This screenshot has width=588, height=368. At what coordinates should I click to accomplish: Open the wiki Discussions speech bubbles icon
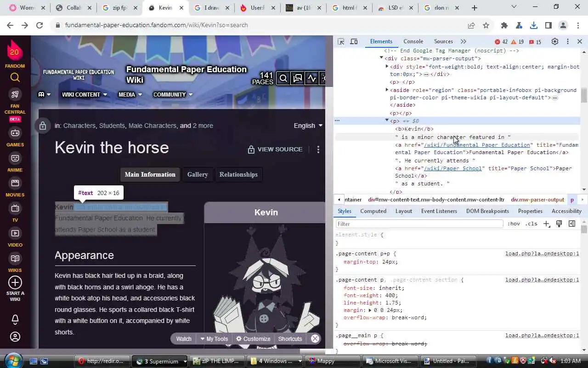[298, 78]
